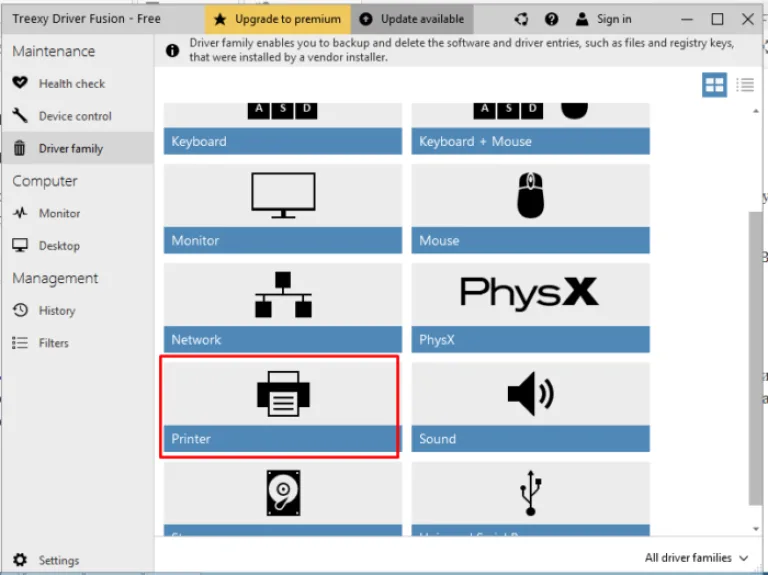The height and width of the screenshot is (575, 768).
Task: Click Upgrade to premium button
Action: 278,19
